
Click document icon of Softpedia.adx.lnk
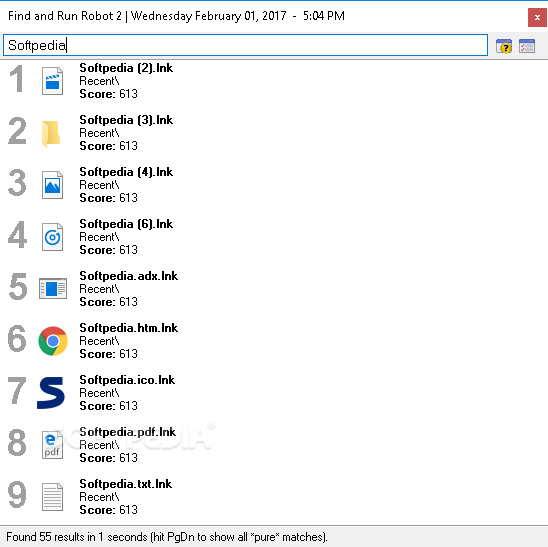(x=53, y=288)
